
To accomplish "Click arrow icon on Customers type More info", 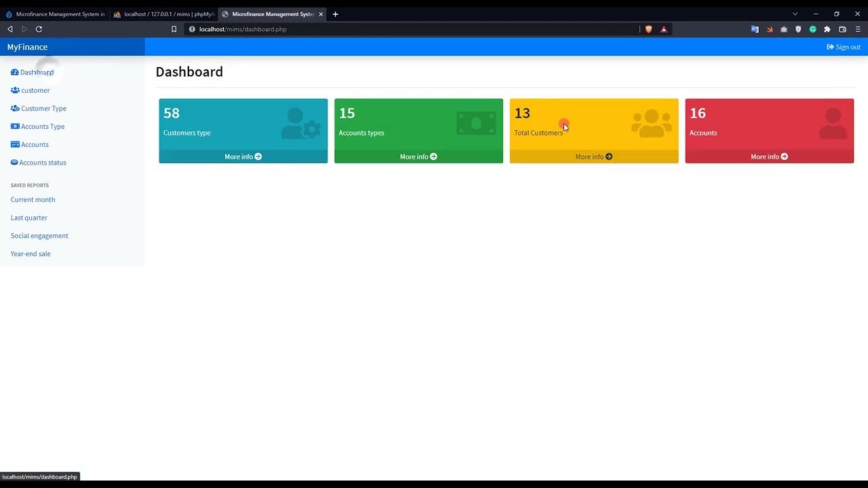I will [x=258, y=157].
